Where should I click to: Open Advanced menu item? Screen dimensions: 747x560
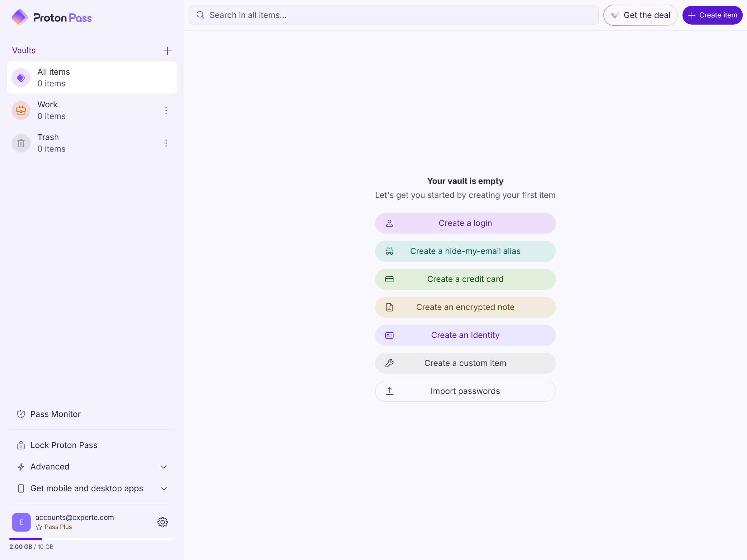click(92, 467)
